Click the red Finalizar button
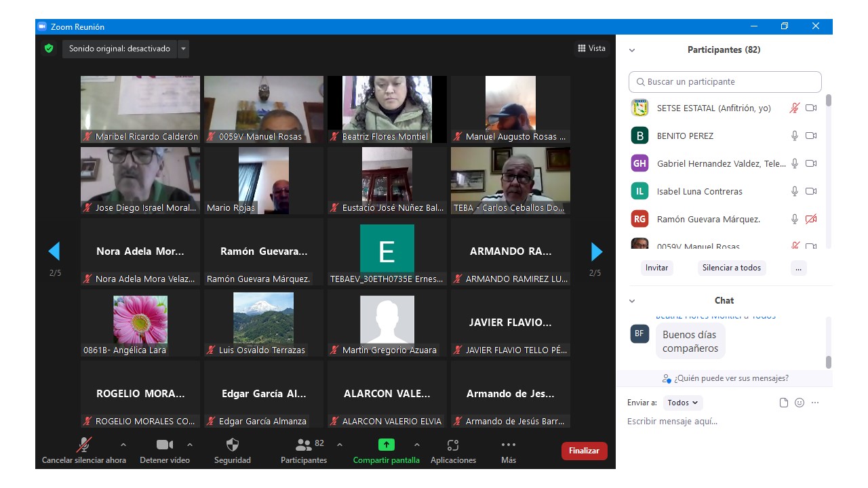868x488 pixels. pyautogui.click(x=584, y=451)
